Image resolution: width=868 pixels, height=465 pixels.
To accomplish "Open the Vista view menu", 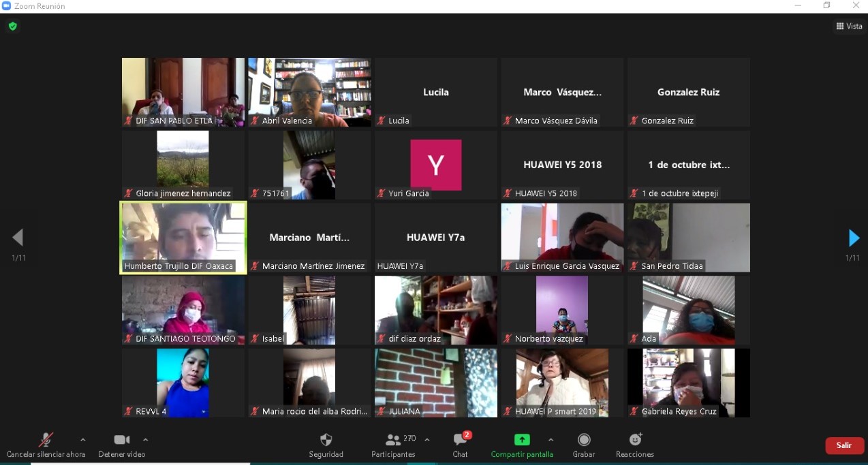I will (849, 27).
